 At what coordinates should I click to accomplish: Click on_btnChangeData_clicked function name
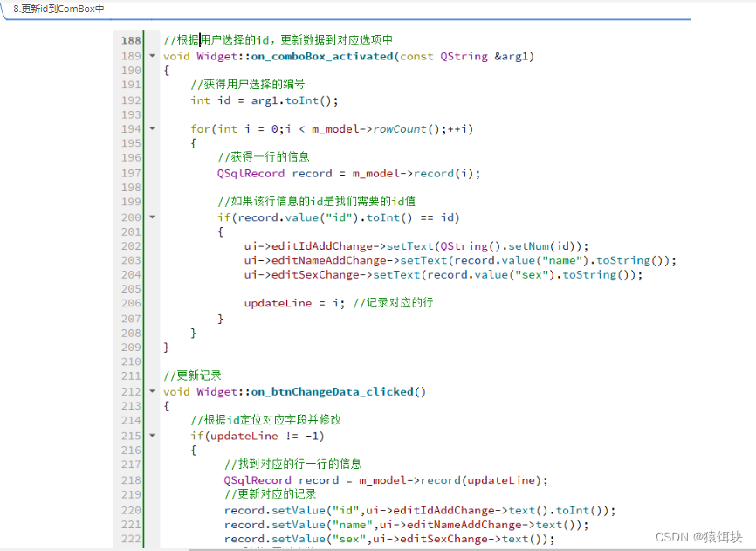(333, 392)
